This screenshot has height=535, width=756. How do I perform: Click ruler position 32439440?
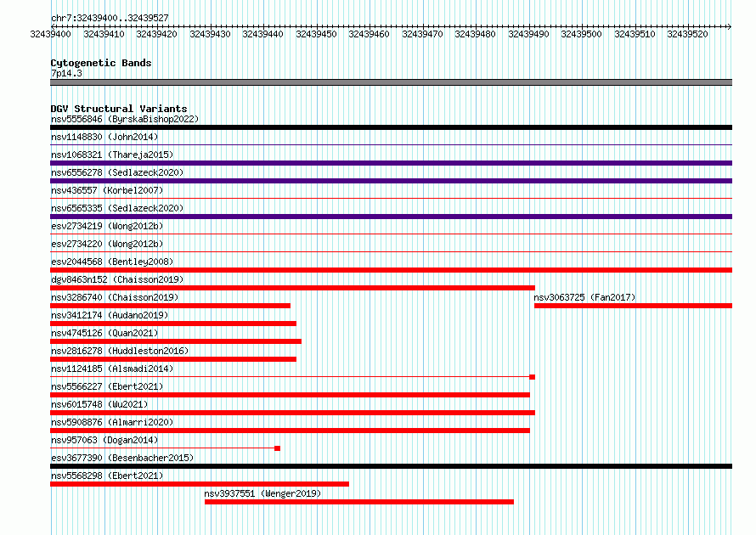[x=262, y=34]
